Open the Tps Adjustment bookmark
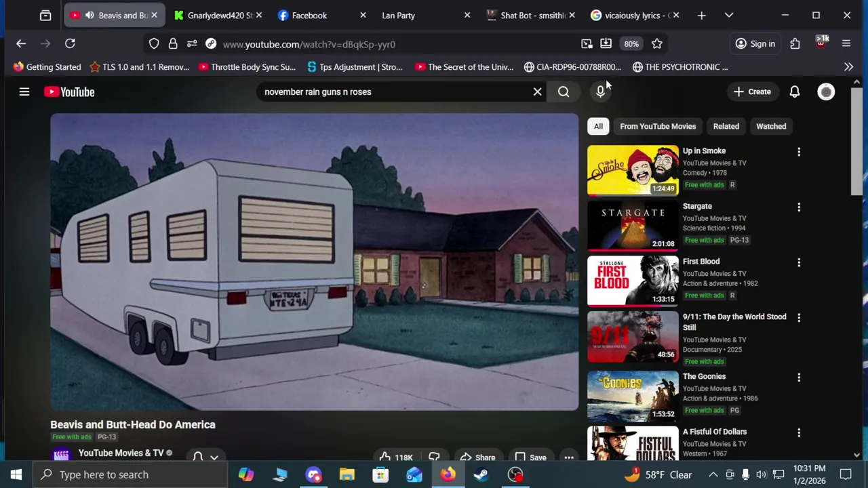Screen dimensions: 868x488 pyautogui.click(x=355, y=67)
